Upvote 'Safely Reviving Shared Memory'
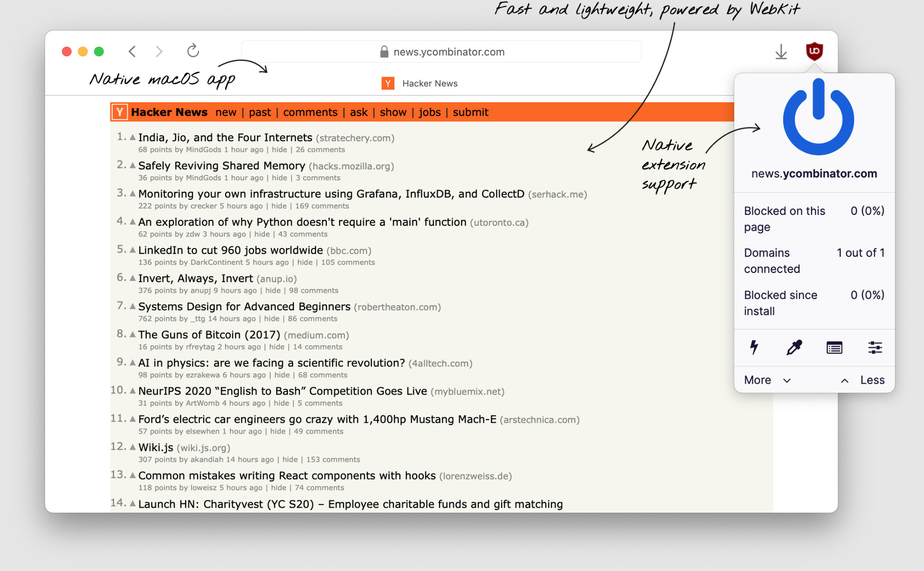Screen dimensions: 924x571 point(133,165)
